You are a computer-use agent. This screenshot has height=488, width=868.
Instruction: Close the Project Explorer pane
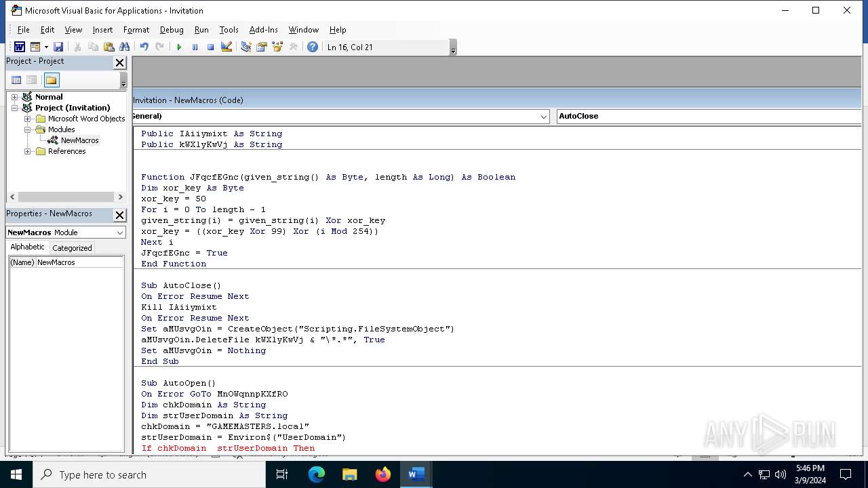tap(120, 62)
